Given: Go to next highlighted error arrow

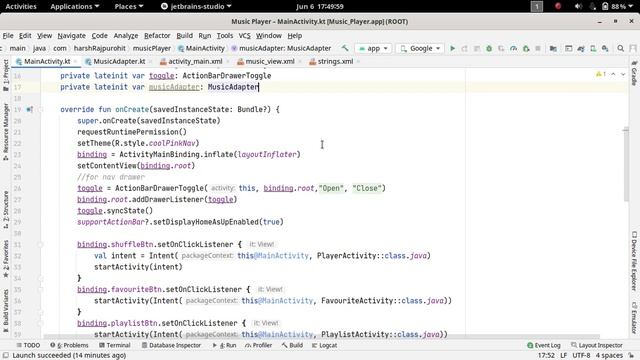Looking at the screenshot, I should (x=623, y=74).
